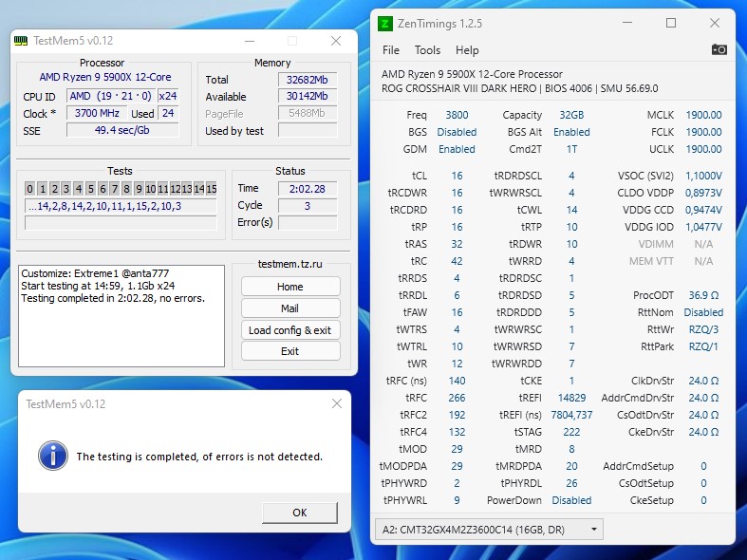This screenshot has width=747, height=560.
Task: Click the Freq value 3800
Action: [x=457, y=115]
